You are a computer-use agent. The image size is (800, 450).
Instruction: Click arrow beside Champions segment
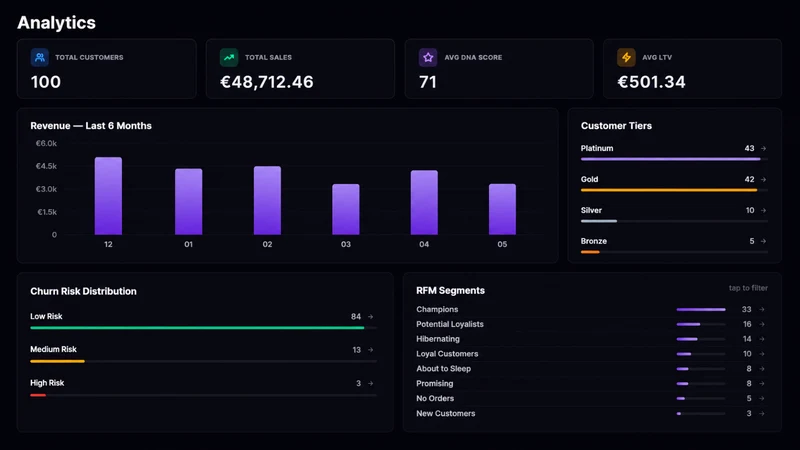point(761,309)
